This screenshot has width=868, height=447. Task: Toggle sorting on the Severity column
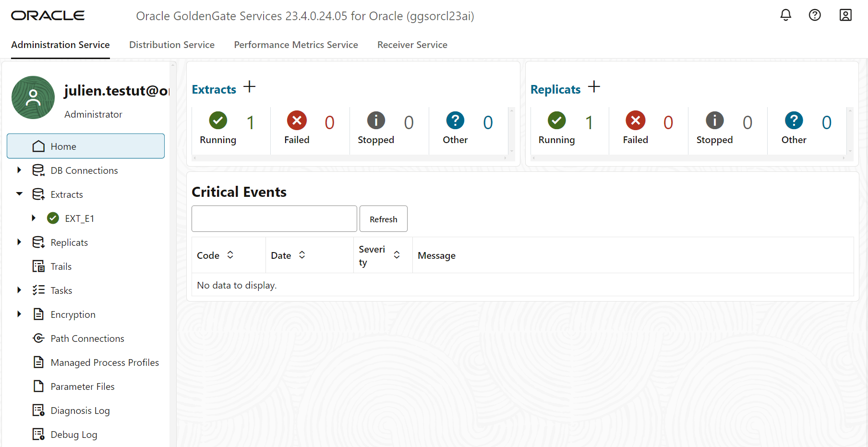coord(397,255)
